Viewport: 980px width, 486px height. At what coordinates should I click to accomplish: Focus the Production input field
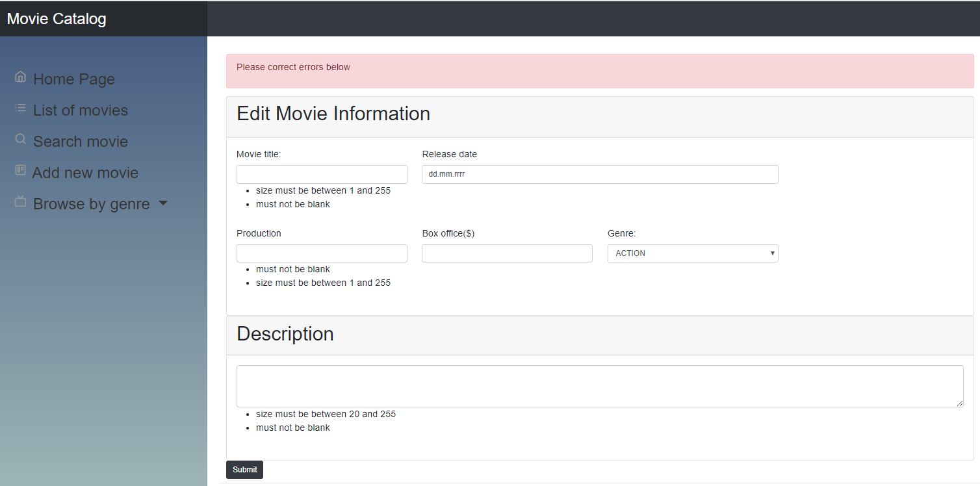(322, 253)
